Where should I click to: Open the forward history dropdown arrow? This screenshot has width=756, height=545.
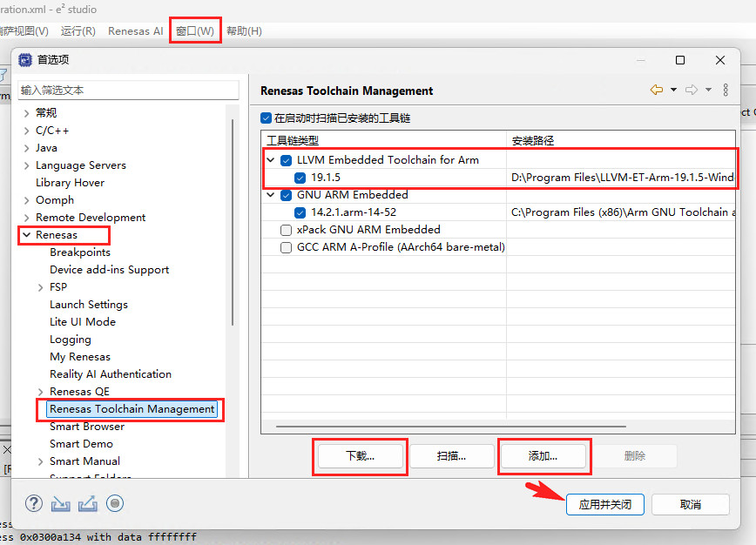point(708,90)
